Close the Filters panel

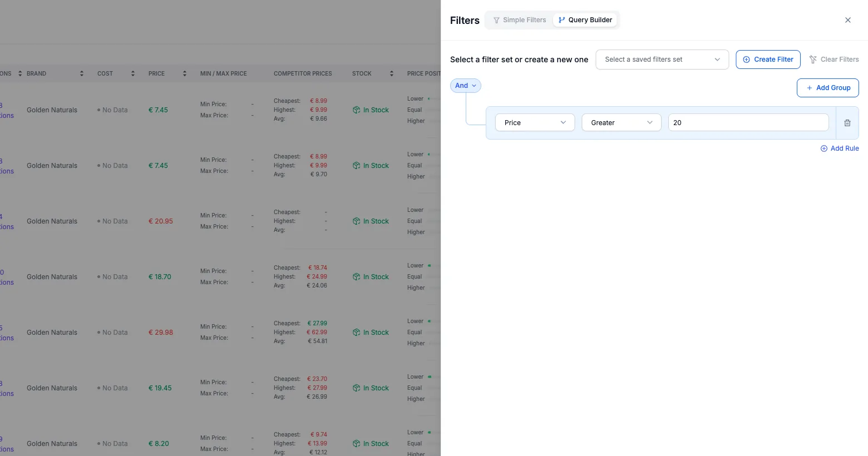point(848,20)
